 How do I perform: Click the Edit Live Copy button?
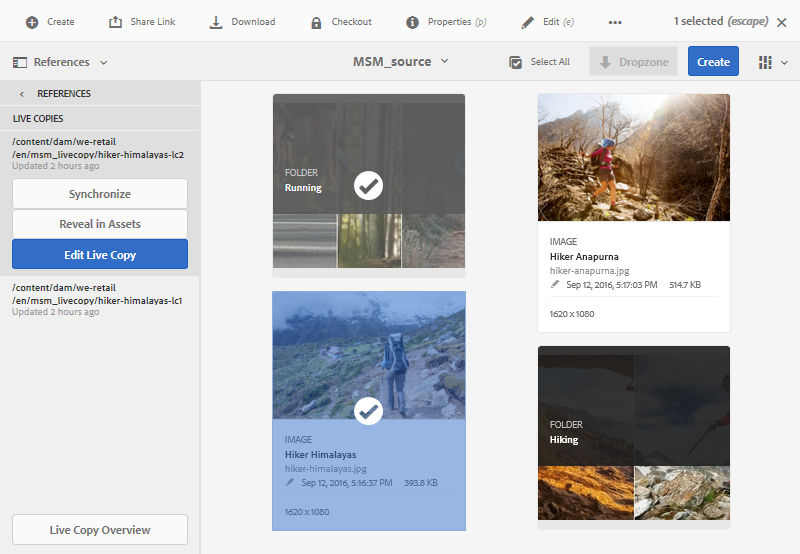coord(100,255)
